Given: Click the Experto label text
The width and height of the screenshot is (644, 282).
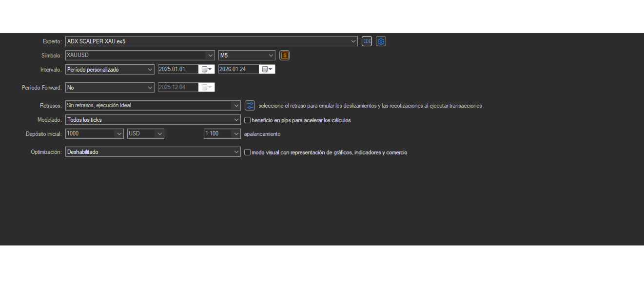Looking at the screenshot, I should 52,41.
